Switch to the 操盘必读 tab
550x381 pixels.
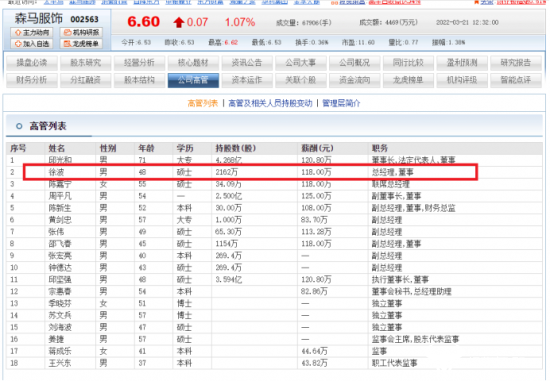pyautogui.click(x=32, y=63)
